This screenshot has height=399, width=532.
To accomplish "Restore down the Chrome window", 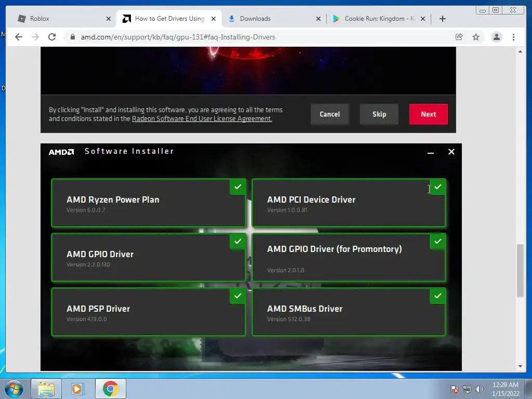I will 495,10.
